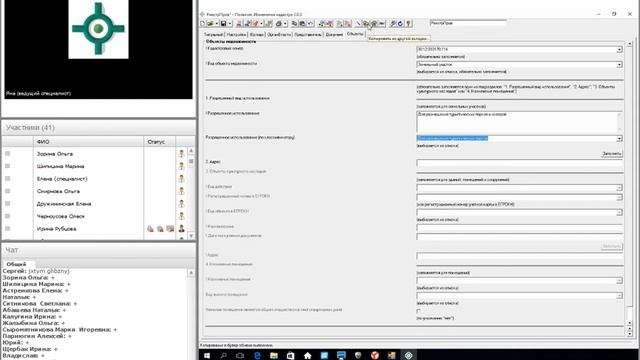The image size is (640, 360).
Task: Open Регистрационный номер в ЕГРОКН dropdown
Action: [x=619, y=197]
